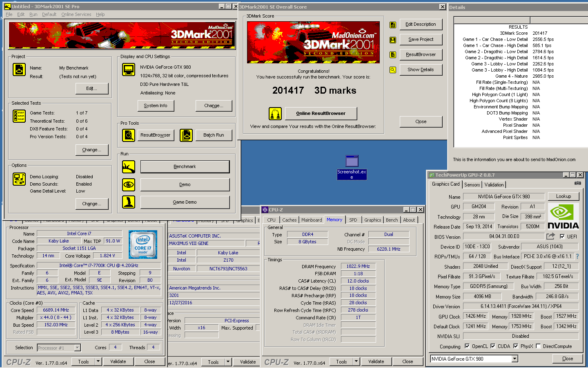
Task: Click the GPU-Z screenshot camera icon
Action: point(578,183)
